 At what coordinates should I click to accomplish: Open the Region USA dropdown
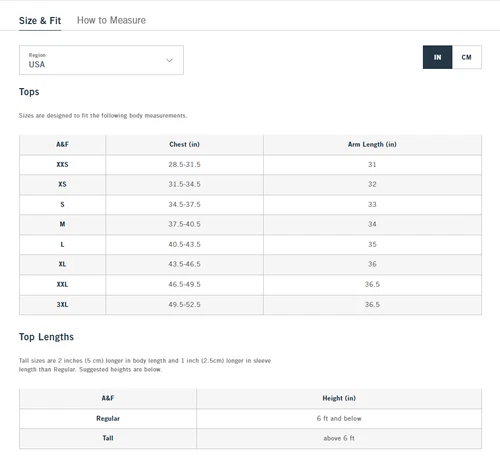click(x=101, y=60)
